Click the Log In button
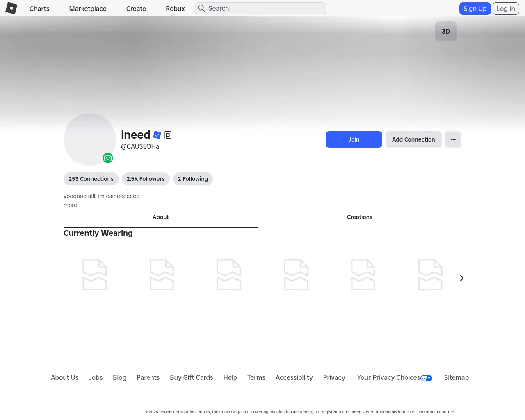Viewport: 525px width, 420px height. [506, 9]
